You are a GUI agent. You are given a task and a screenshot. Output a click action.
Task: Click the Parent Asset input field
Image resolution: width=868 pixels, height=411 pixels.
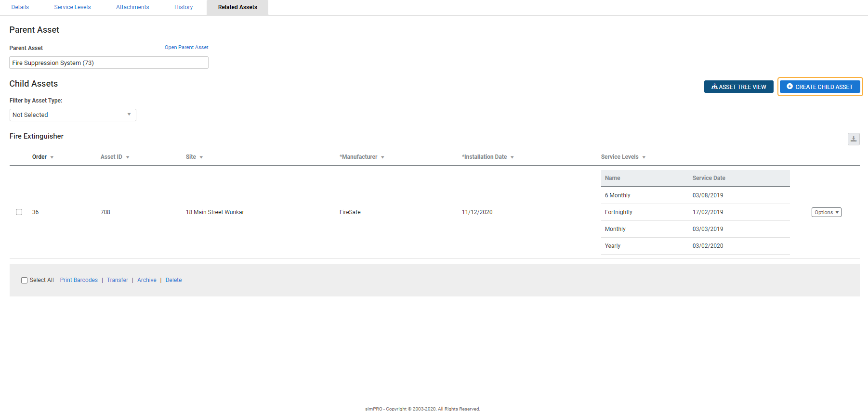coord(108,63)
